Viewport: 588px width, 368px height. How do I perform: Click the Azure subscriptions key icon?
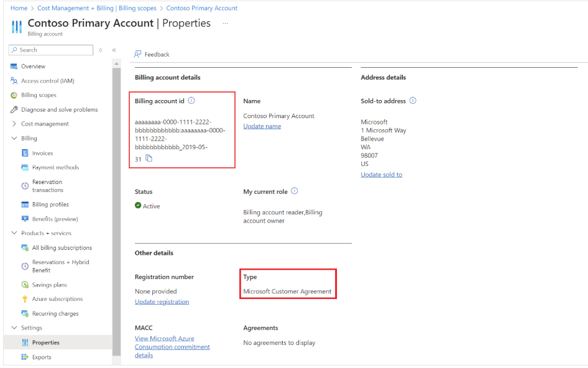point(25,299)
